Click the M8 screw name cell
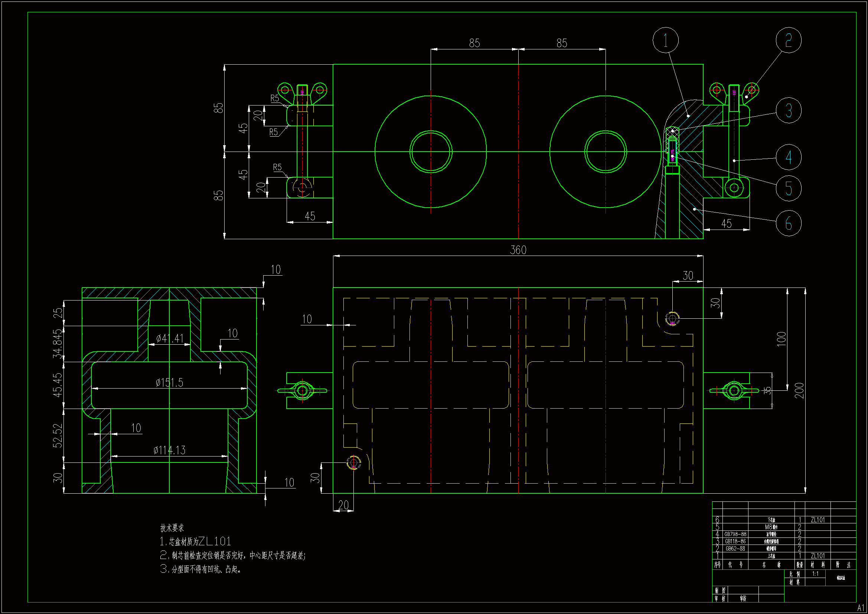This screenshot has height=614, width=868. pos(771,527)
